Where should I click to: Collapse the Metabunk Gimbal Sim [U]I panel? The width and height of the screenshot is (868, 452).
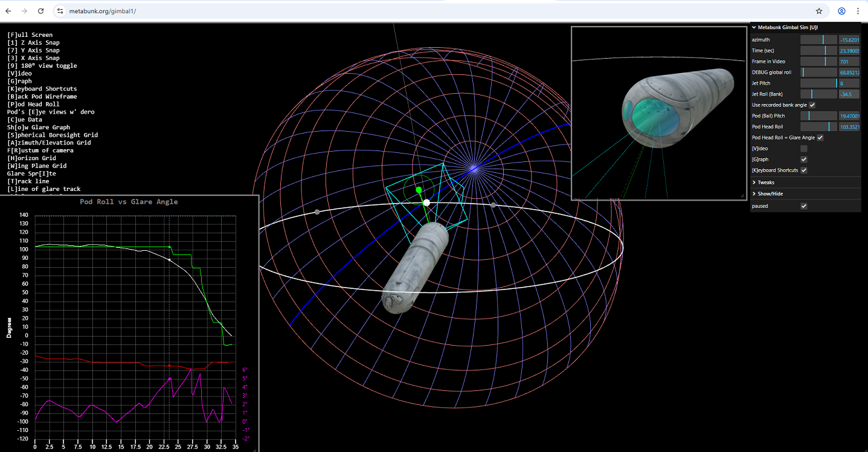pyautogui.click(x=754, y=27)
